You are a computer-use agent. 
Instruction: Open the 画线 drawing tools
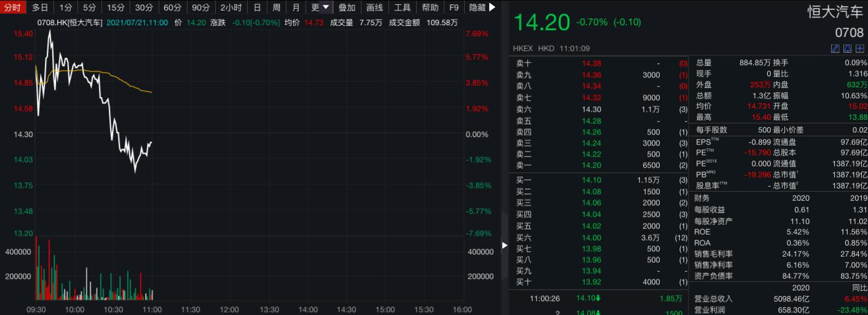pyautogui.click(x=374, y=7)
